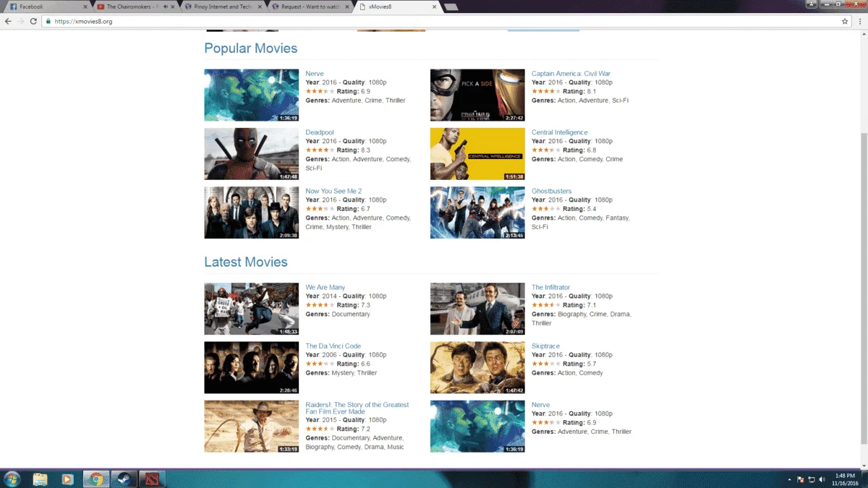Image resolution: width=868 pixels, height=488 pixels.
Task: Click the Chrome taskbar icon
Action: click(x=95, y=479)
